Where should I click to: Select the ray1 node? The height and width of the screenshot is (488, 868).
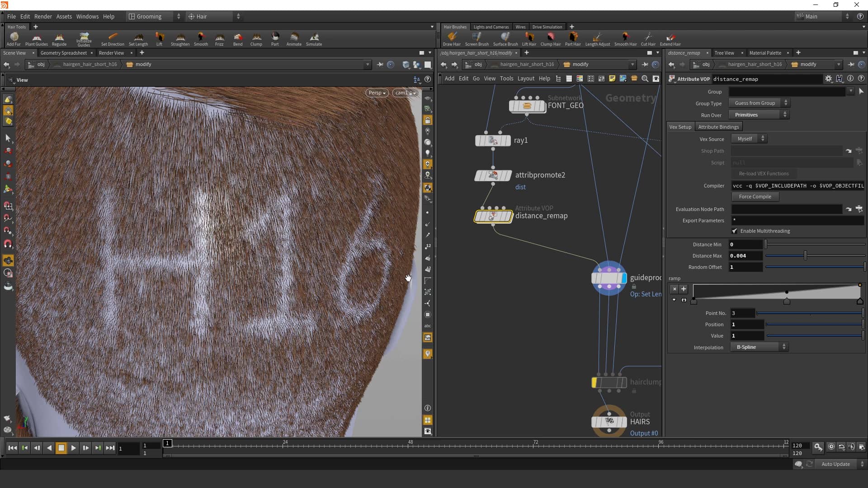493,141
